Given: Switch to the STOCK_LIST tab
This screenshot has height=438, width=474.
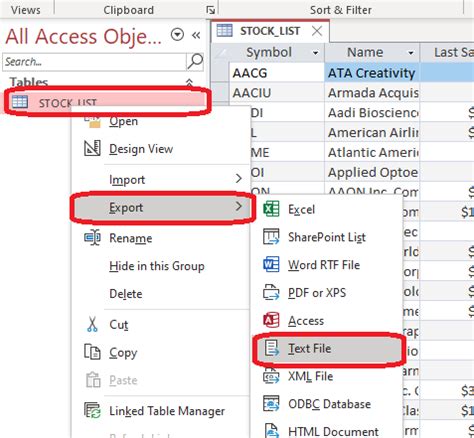Looking at the screenshot, I should tap(270, 31).
